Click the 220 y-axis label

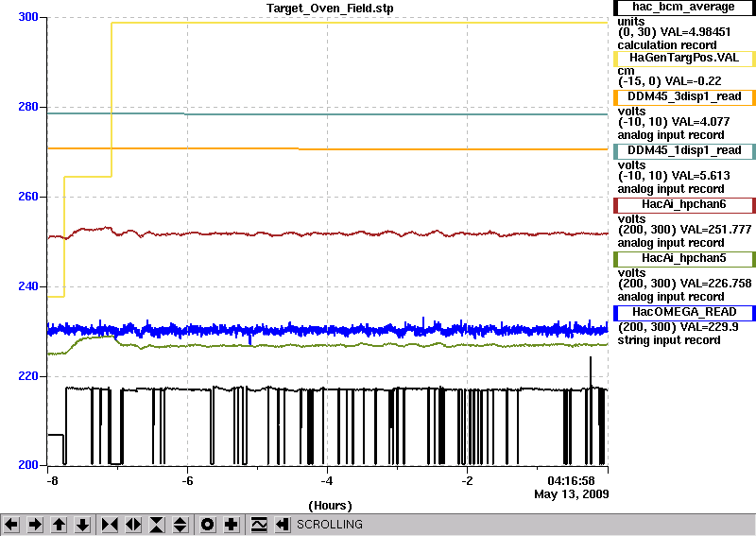tap(28, 376)
